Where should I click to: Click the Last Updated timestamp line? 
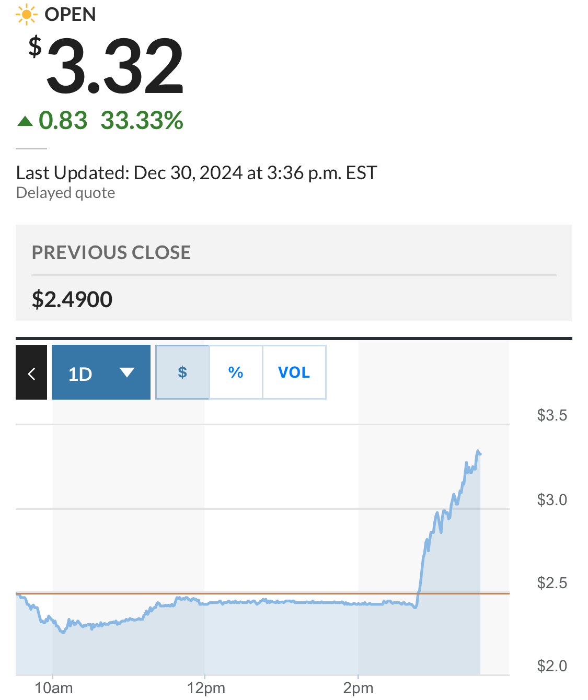(197, 172)
